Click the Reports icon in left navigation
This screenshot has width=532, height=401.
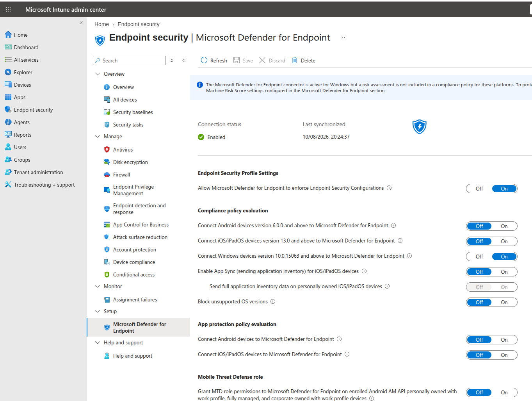coord(8,135)
